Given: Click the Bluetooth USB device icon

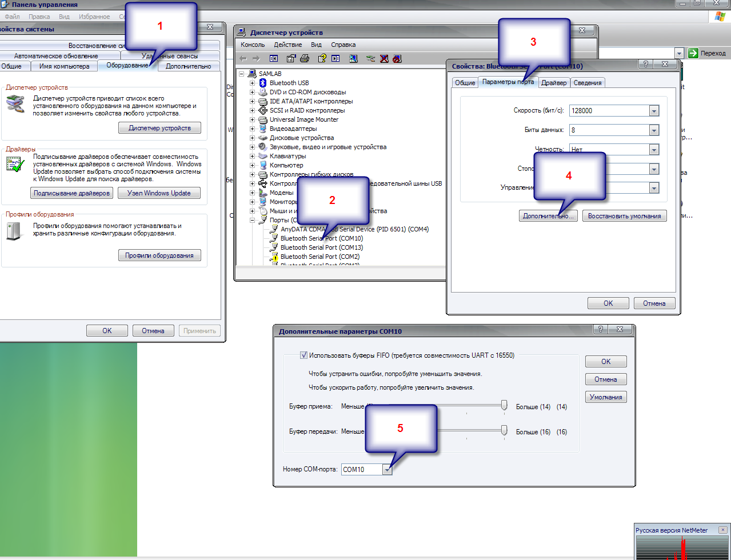Looking at the screenshot, I should (263, 83).
